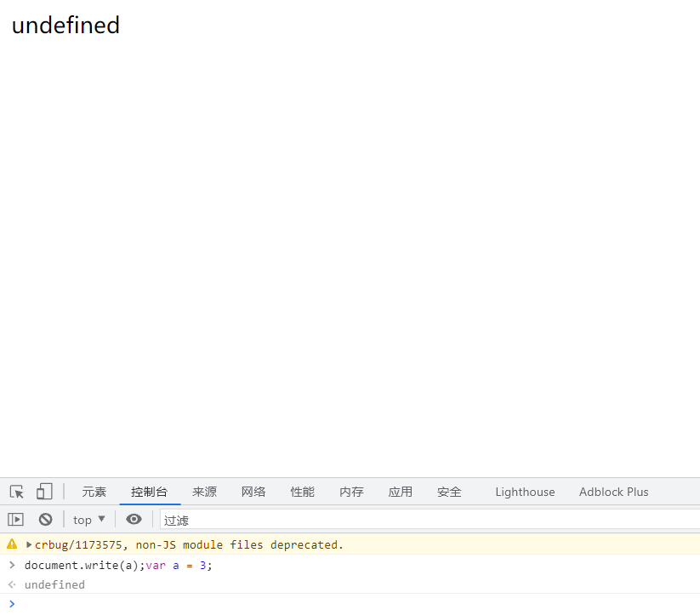The image size is (700, 615).
Task: Select the 控制台 tab
Action: coord(150,492)
